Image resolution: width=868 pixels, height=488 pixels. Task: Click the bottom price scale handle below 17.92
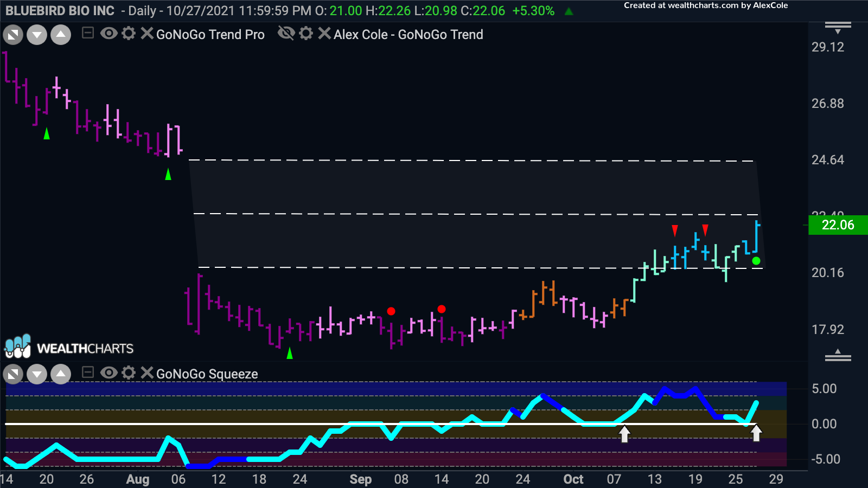tap(838, 356)
